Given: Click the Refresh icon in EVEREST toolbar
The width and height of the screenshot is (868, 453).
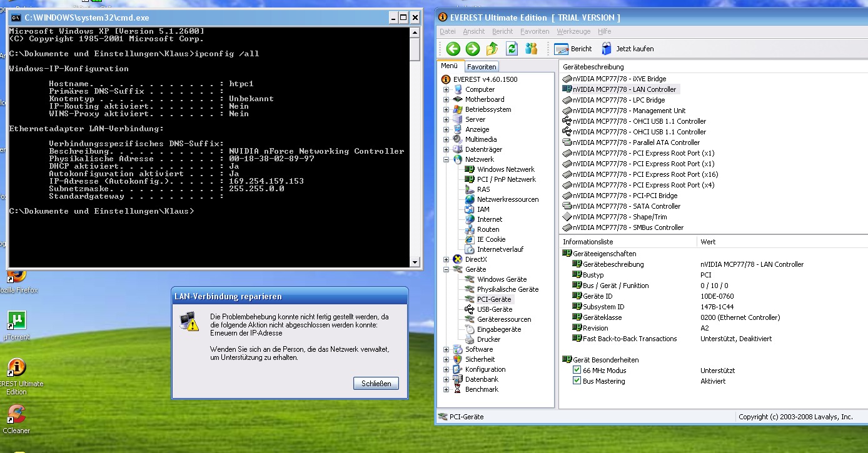Looking at the screenshot, I should coord(512,49).
